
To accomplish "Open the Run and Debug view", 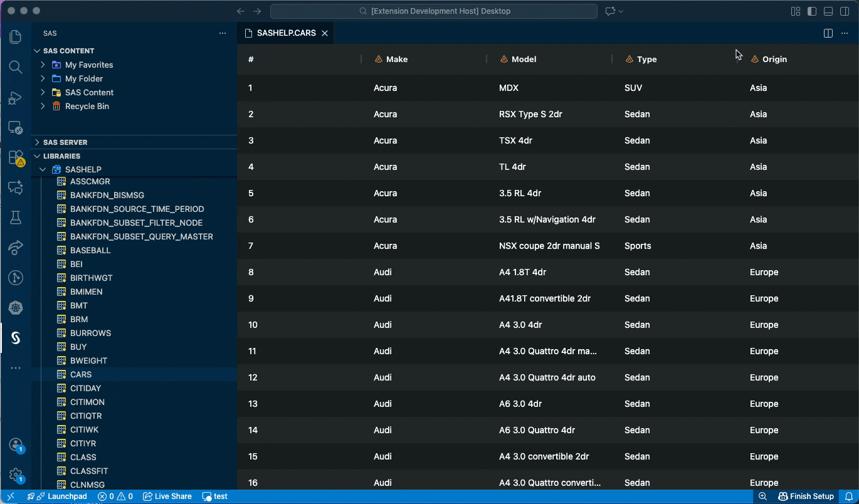I will click(x=16, y=98).
